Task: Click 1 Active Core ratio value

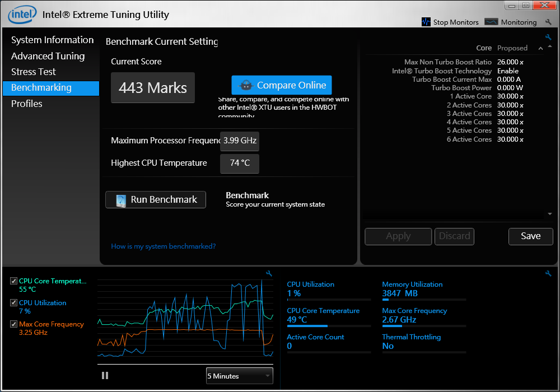Action: click(x=510, y=96)
